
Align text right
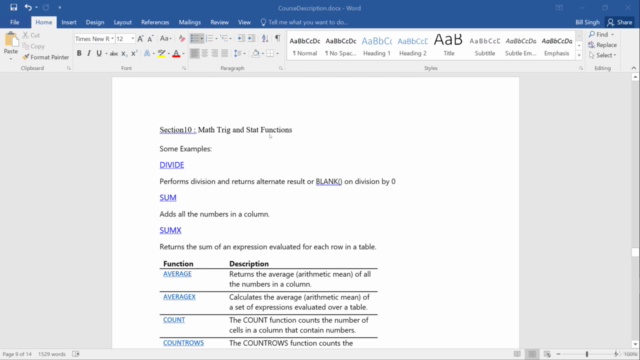(x=214, y=53)
